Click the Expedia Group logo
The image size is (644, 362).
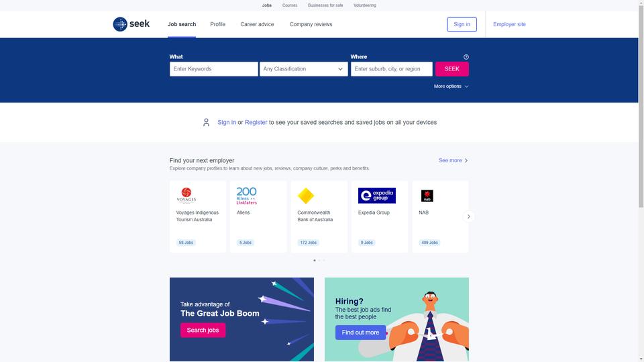click(x=376, y=196)
